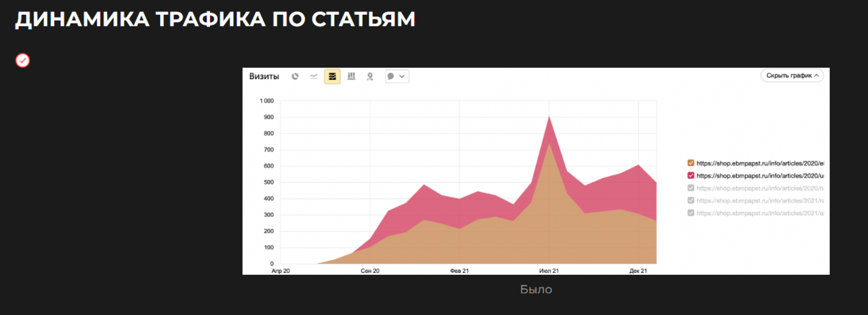Toggle the first grey articles/2020 legend checkbox
The image size is (868, 315).
(x=691, y=188)
